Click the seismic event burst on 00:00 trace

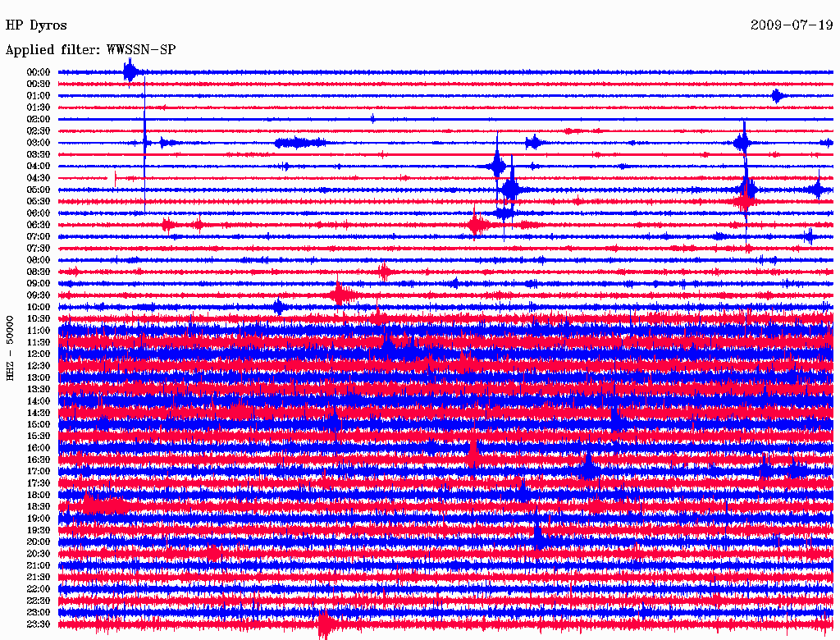click(x=132, y=71)
